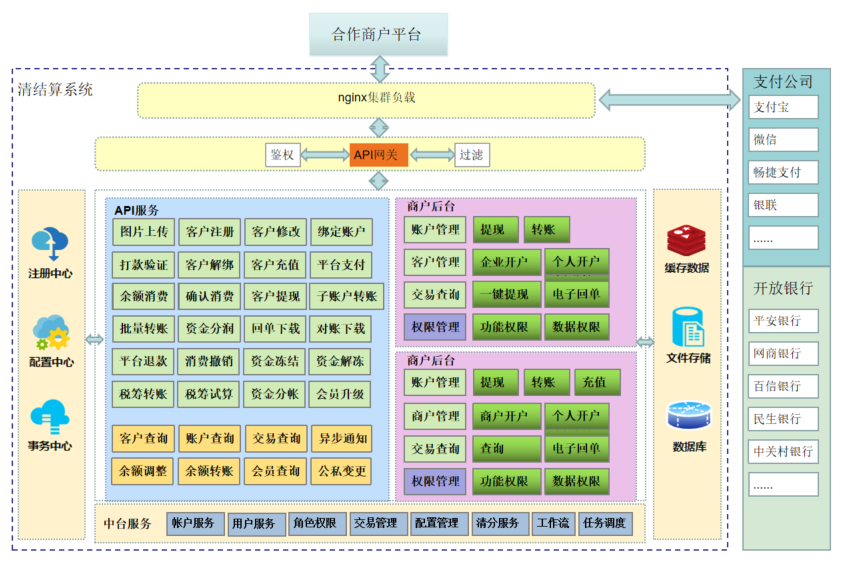Select the orange API网关 box
Viewport: 843px width, 563px height.
(378, 155)
